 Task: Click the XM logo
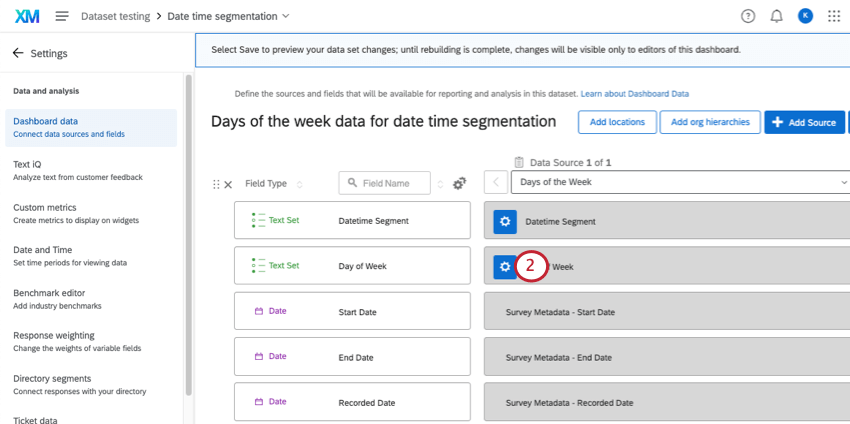pos(27,16)
